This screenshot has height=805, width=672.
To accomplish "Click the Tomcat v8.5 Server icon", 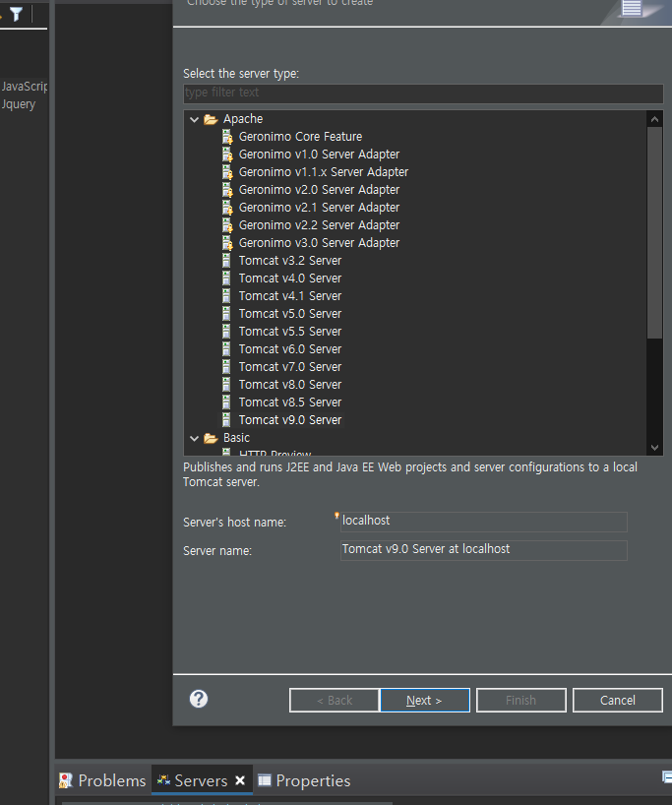I will [x=226, y=402].
